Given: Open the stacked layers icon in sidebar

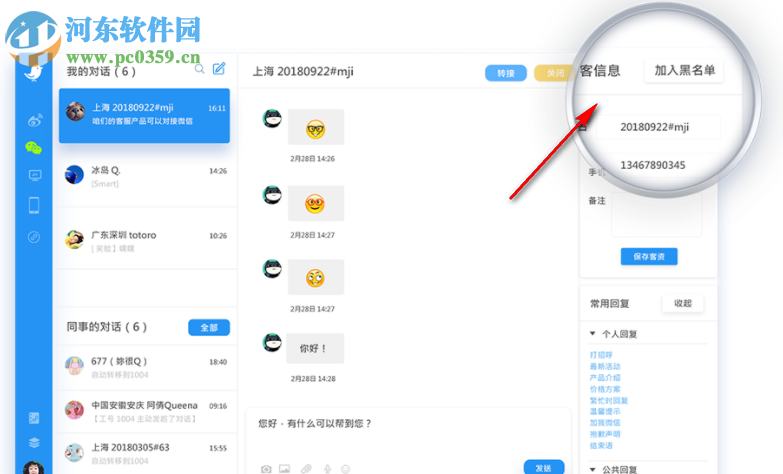Looking at the screenshot, I should (x=34, y=443).
